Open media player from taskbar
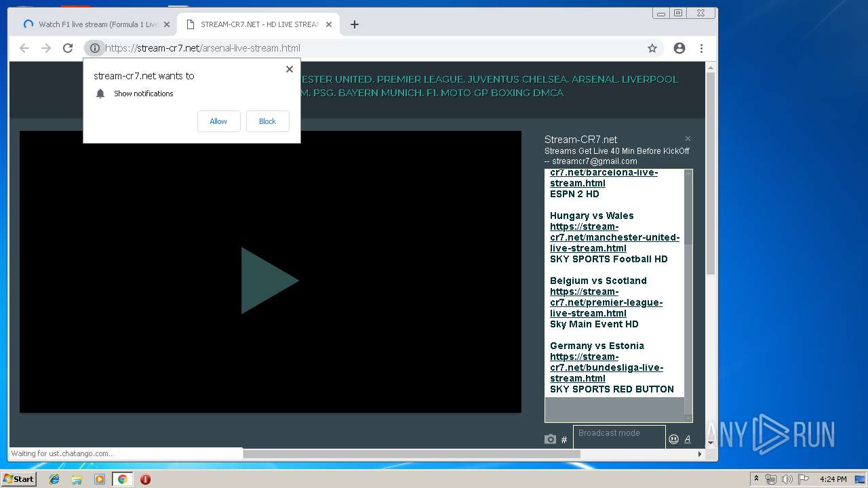 click(100, 479)
